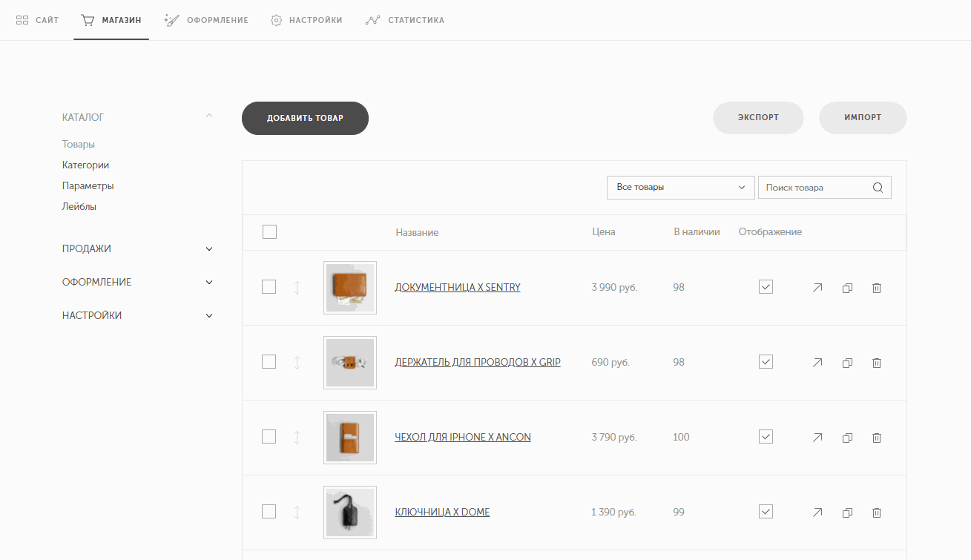Delete the Документница X Sentry product
Image resolution: width=971 pixels, height=560 pixels.
(877, 288)
